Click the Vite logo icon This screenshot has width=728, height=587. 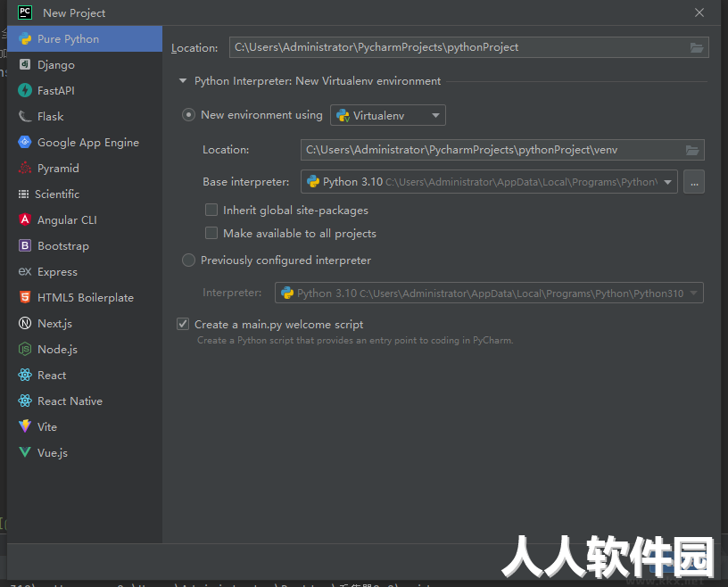[25, 426]
